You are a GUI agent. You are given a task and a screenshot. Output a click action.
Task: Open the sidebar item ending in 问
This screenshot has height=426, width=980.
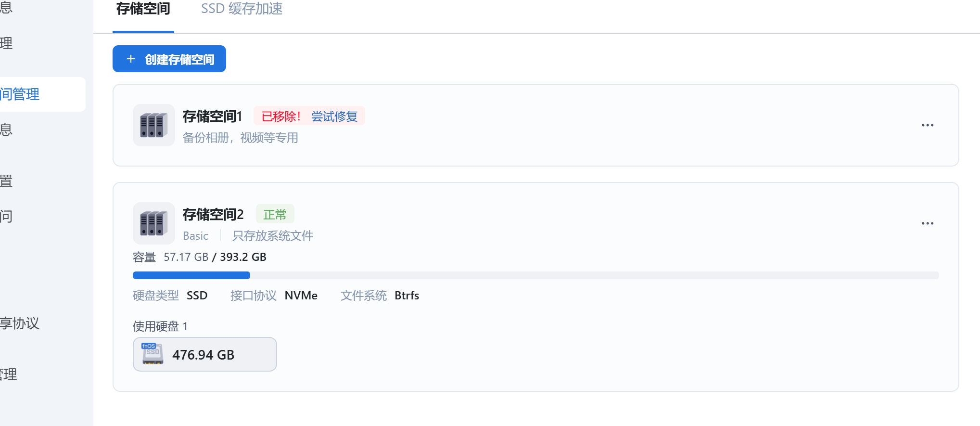[7, 217]
